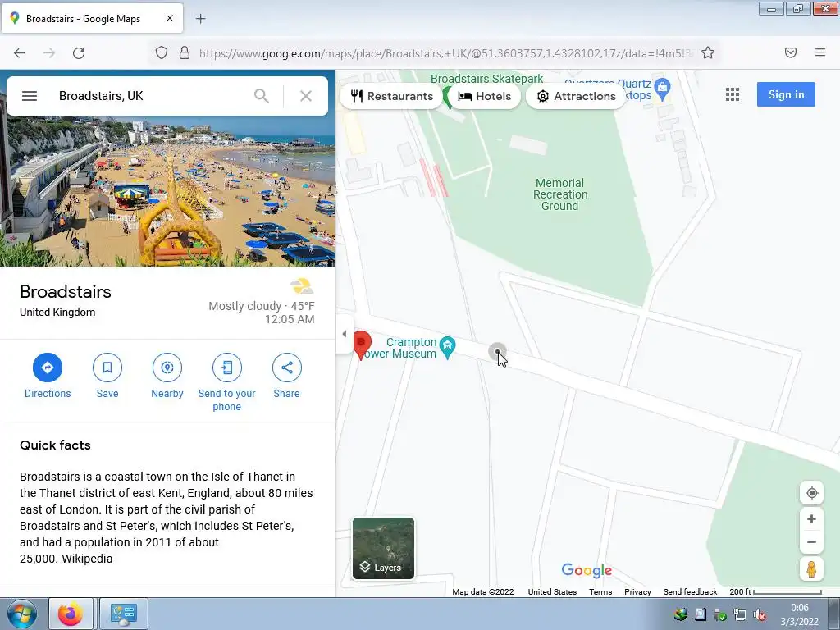The height and width of the screenshot is (630, 840).
Task: Open the taskbar control panel app
Action: click(x=123, y=614)
